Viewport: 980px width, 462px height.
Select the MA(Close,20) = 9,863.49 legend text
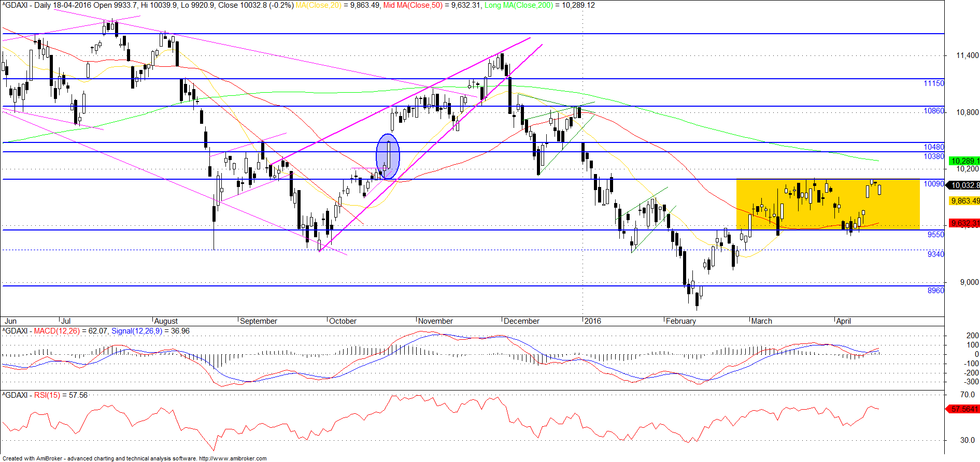(x=338, y=5)
